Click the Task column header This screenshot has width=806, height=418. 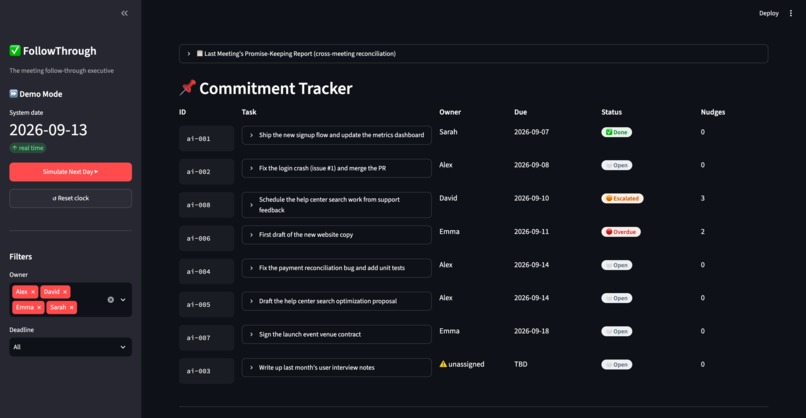(249, 112)
